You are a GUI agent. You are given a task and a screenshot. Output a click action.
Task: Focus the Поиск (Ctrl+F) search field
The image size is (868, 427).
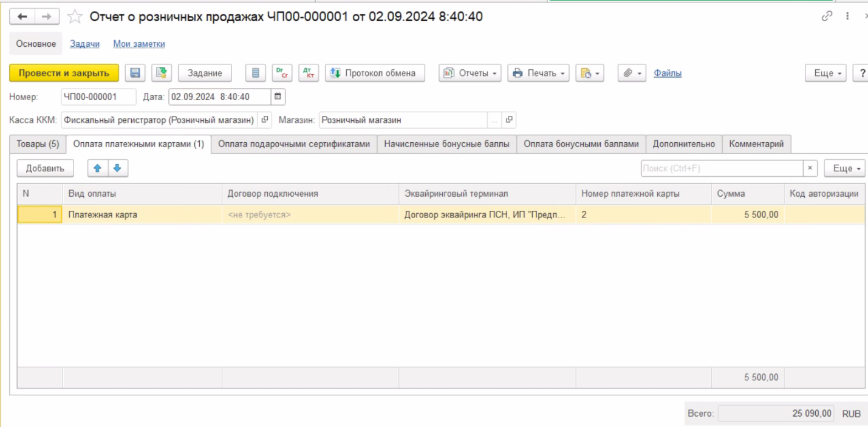click(x=722, y=168)
